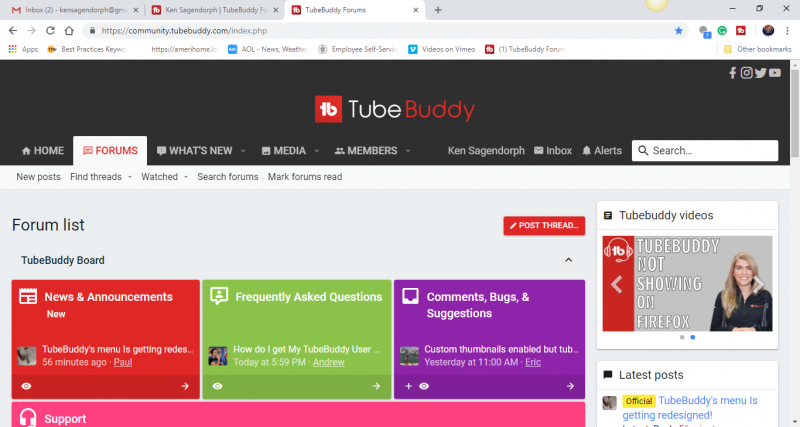The width and height of the screenshot is (800, 427).
Task: Go to the arrow on News & Announcements
Action: pyautogui.click(x=185, y=386)
